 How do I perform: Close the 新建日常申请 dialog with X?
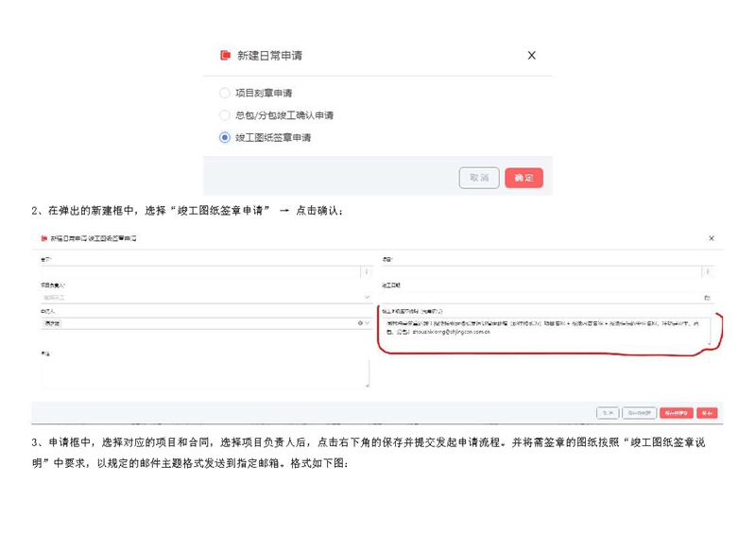[x=532, y=56]
